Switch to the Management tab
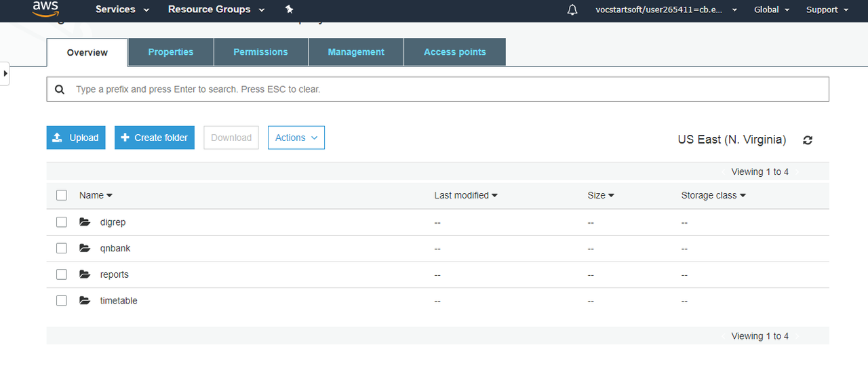The image size is (868, 374). click(x=356, y=52)
